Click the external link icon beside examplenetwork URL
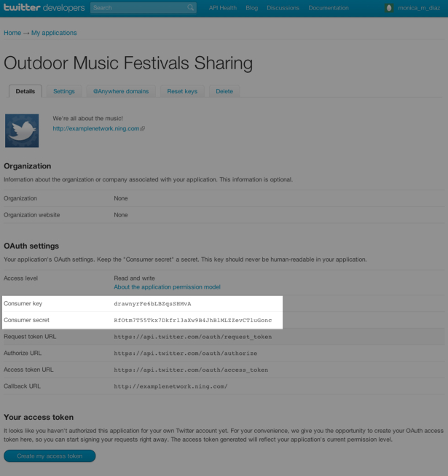 pos(143,129)
